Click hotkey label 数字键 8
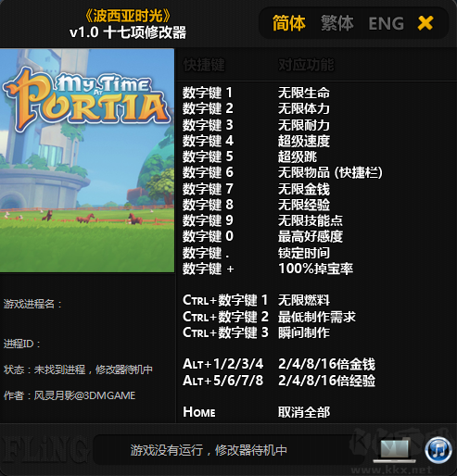Screen dimensions: 457x476 [208, 205]
